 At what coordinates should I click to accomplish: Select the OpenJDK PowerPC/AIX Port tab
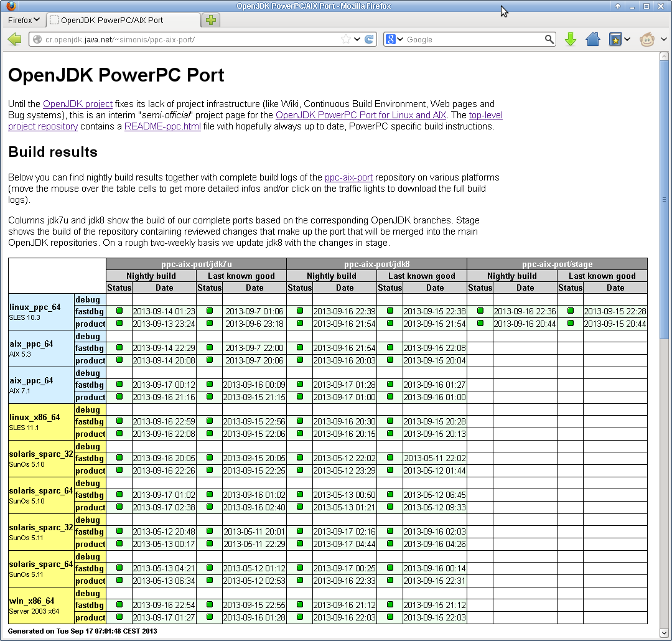click(x=123, y=20)
